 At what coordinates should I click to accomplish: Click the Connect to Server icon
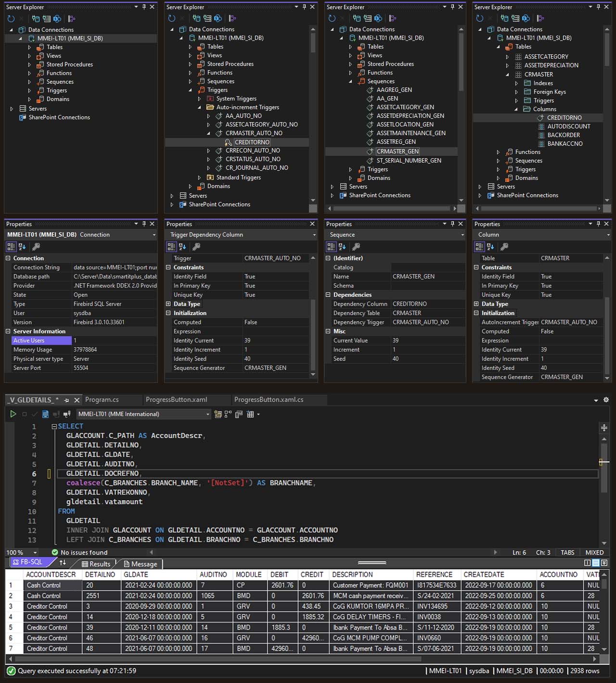click(x=46, y=18)
